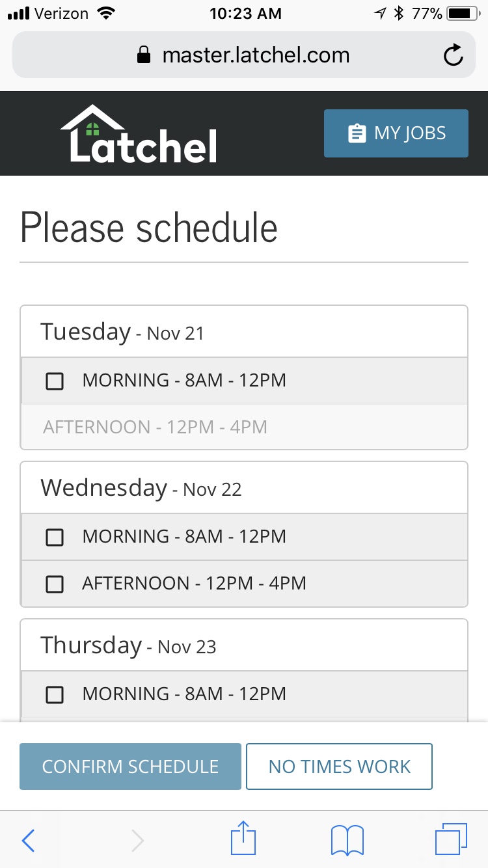The width and height of the screenshot is (488, 868).
Task: Check Tuesday morning 8AM - 12PM
Action: click(x=55, y=381)
